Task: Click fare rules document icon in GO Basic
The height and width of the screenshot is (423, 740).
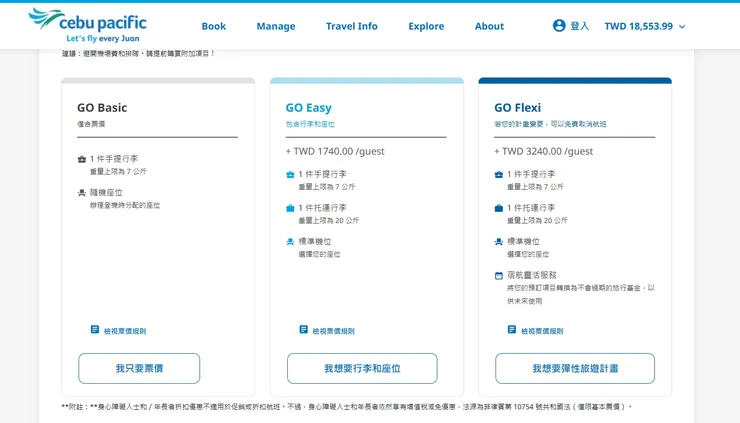Action: pyautogui.click(x=95, y=330)
